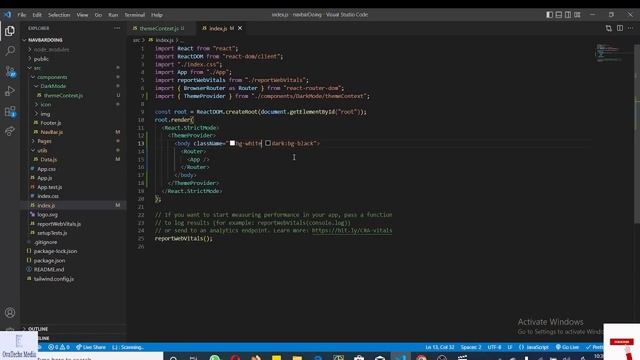Toggle primary sidebar layout icon

pos(549,15)
